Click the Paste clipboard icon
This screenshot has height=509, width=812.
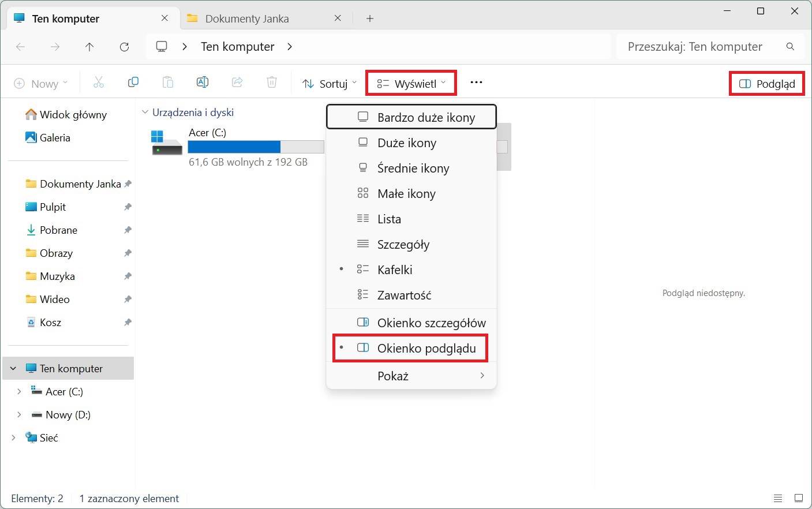tap(168, 83)
